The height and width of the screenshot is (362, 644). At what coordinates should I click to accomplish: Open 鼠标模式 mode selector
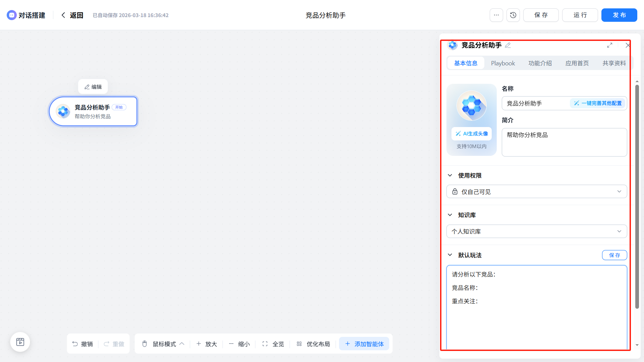point(164,344)
